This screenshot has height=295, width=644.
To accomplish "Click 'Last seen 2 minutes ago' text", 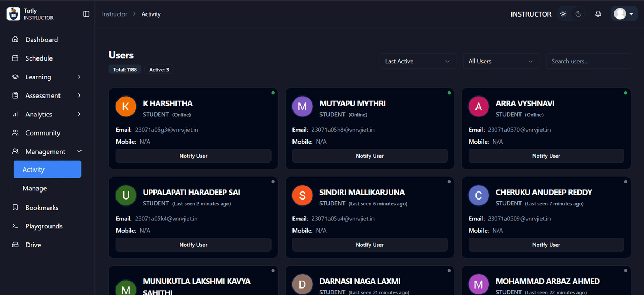I will (x=202, y=204).
